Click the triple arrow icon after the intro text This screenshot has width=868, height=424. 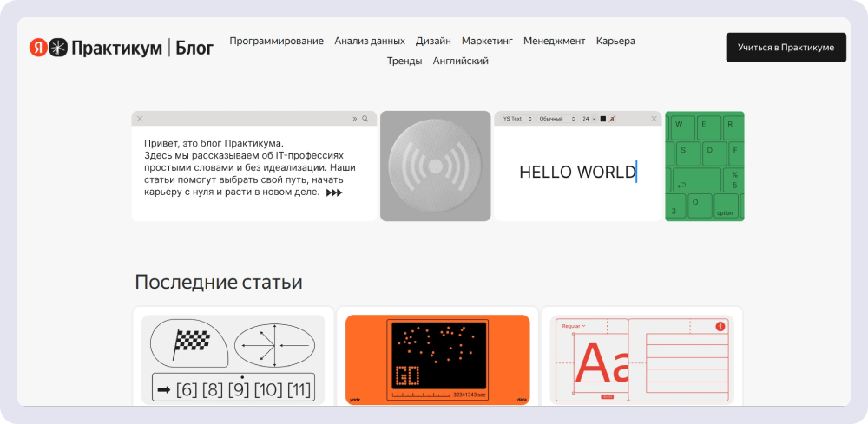click(334, 192)
